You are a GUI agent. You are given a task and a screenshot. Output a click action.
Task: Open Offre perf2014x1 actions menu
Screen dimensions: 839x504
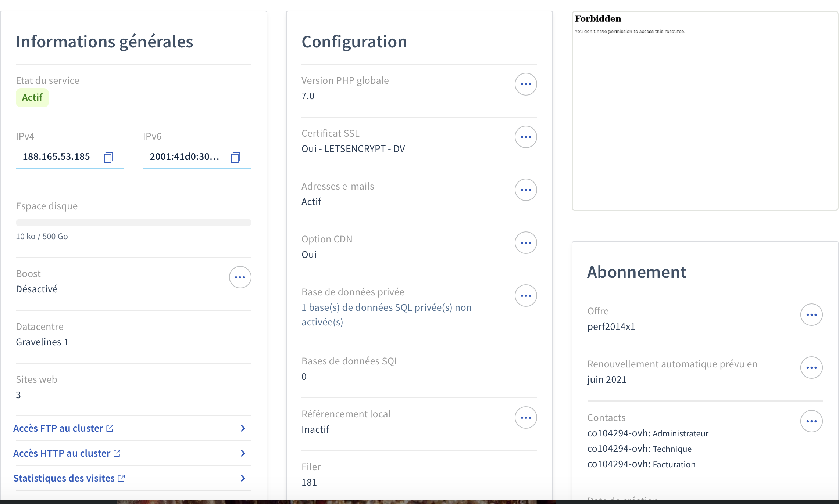tap(811, 315)
